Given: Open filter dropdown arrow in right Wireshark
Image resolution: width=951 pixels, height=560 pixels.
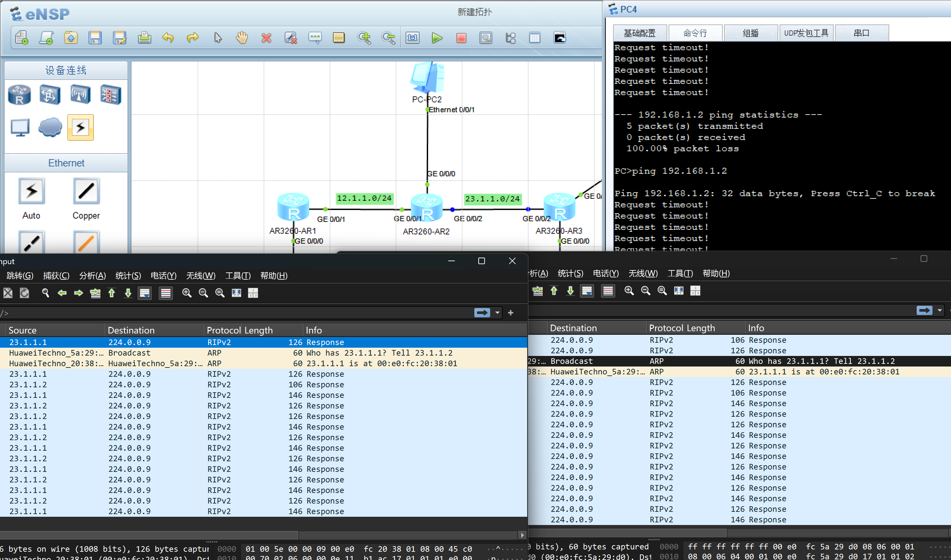Looking at the screenshot, I should [x=939, y=311].
